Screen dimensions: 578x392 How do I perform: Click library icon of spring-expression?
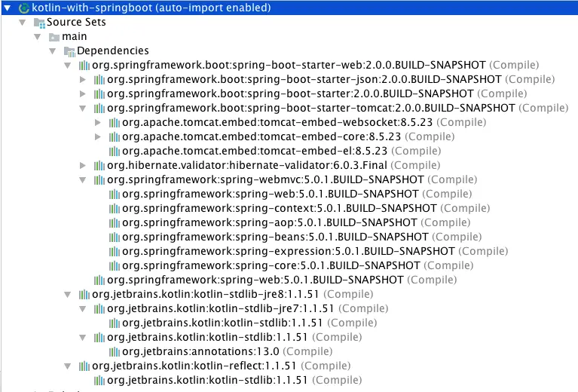[115, 252]
